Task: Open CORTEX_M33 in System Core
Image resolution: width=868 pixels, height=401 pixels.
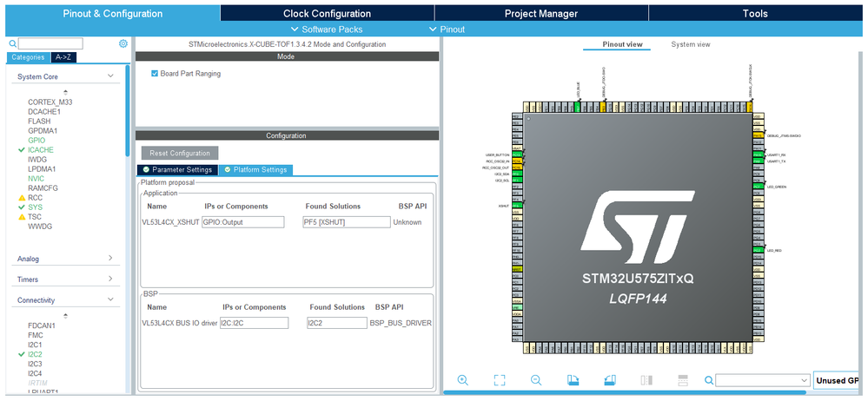Action: click(50, 102)
